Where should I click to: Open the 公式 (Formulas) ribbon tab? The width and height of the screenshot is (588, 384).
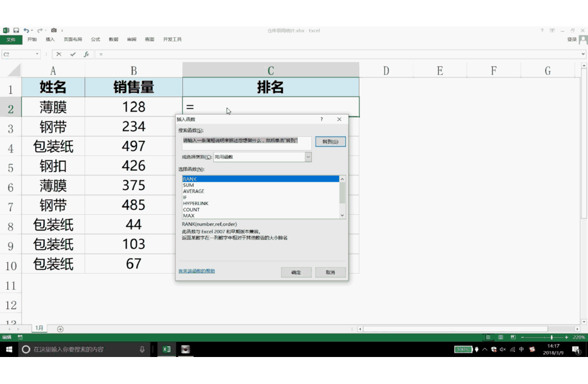click(x=95, y=40)
